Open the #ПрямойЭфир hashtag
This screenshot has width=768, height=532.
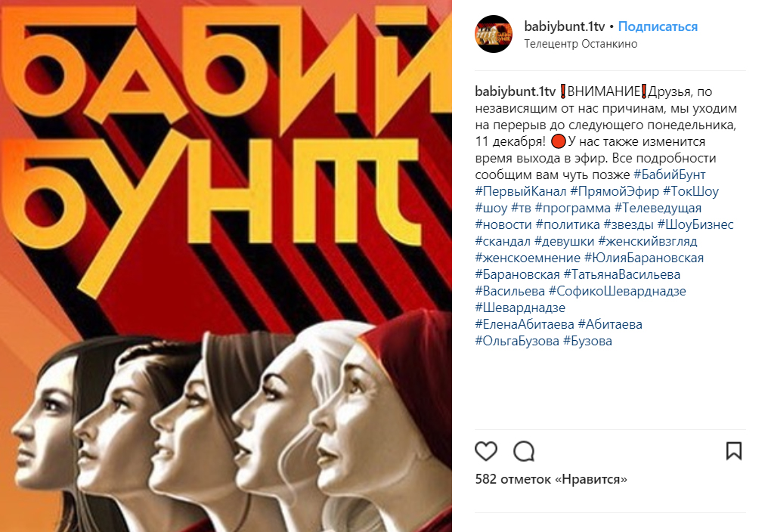click(615, 191)
